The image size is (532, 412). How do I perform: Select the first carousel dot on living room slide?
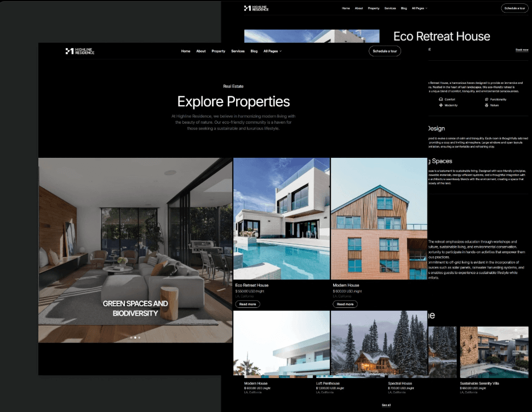click(131, 337)
